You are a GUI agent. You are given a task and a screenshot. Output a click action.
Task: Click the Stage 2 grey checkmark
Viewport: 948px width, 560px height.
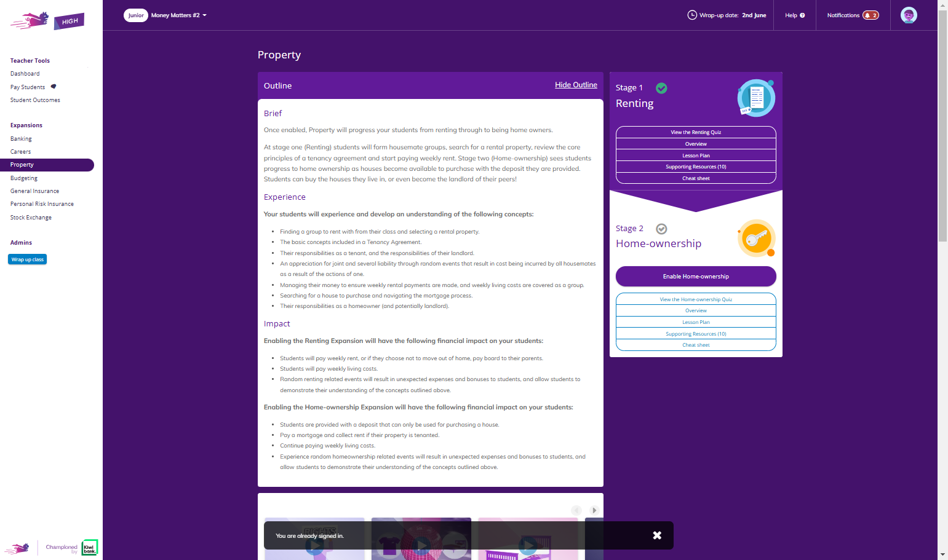tap(661, 229)
